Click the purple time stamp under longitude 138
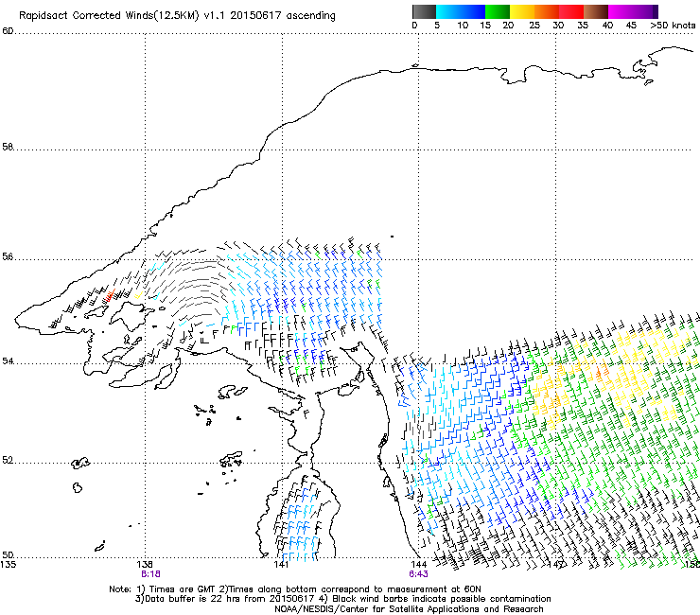This screenshot has width=700, height=615. (150, 574)
